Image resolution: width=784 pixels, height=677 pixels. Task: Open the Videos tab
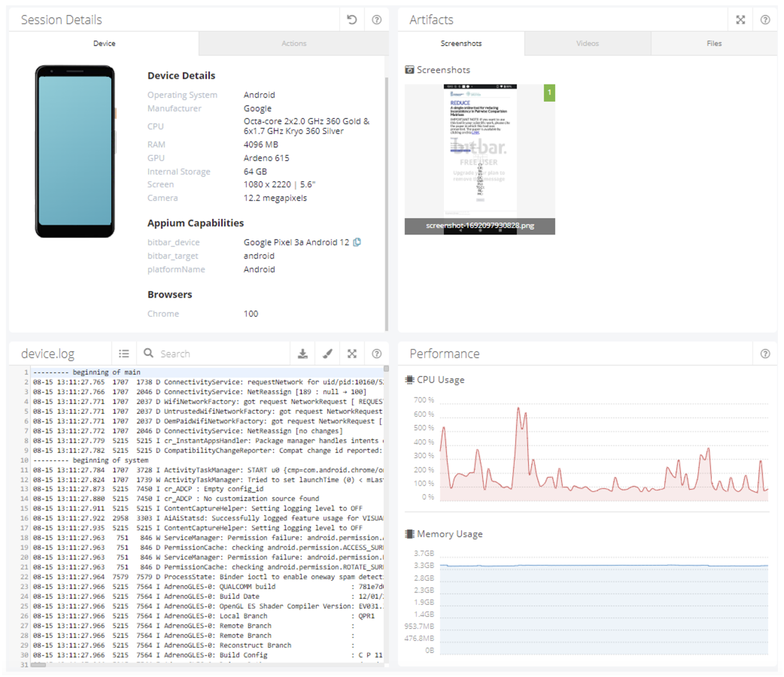[587, 43]
